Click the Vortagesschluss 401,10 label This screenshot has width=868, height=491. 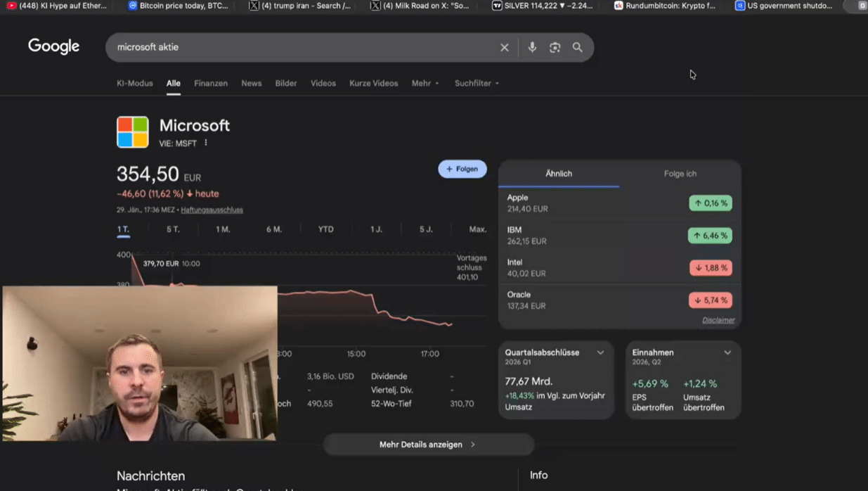471,267
